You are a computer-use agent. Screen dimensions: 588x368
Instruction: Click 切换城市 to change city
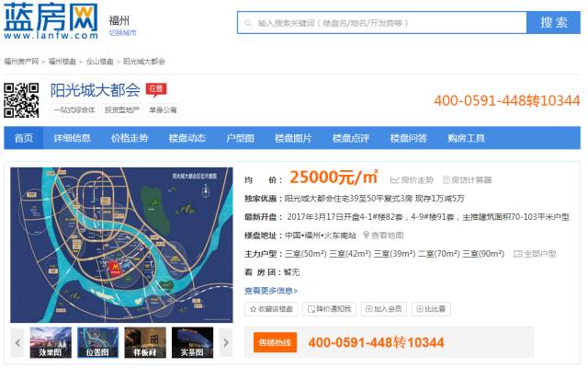tap(122, 33)
